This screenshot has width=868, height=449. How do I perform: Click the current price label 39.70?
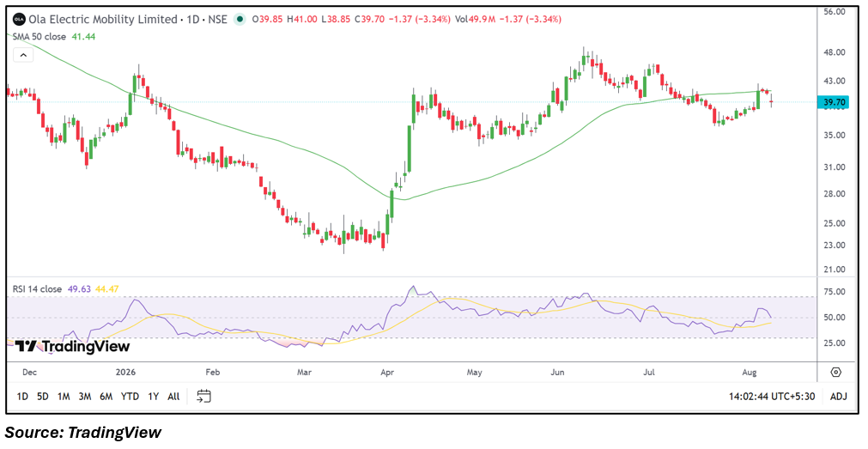click(x=833, y=102)
